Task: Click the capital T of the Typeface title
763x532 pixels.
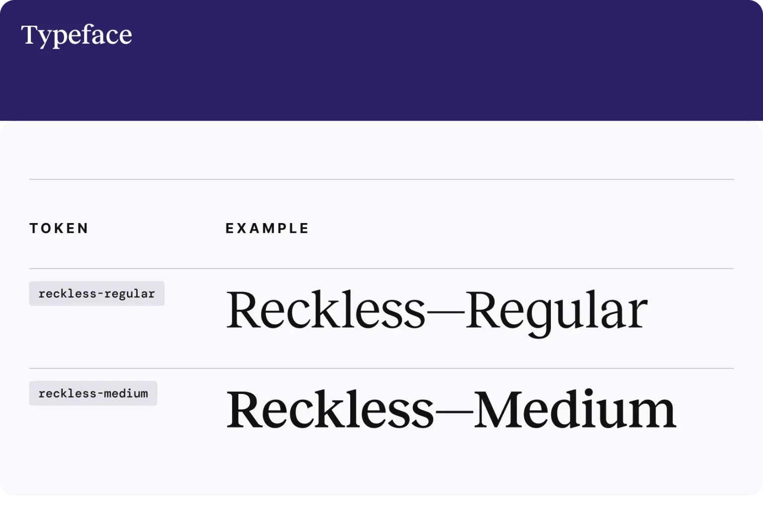Action: (30, 34)
